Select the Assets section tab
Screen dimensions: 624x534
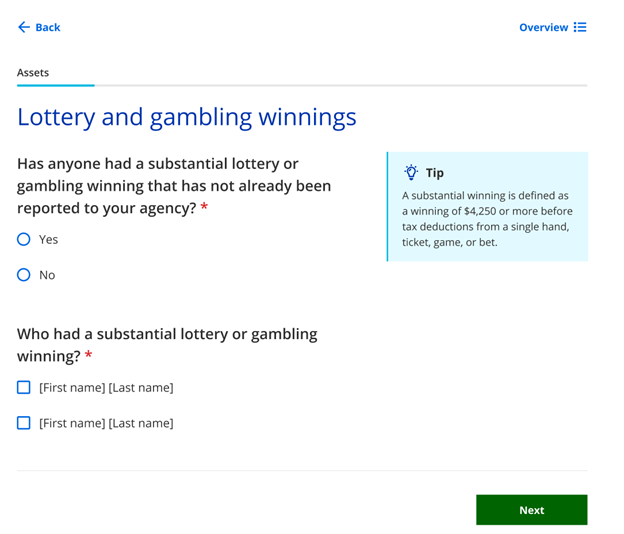[x=33, y=72]
